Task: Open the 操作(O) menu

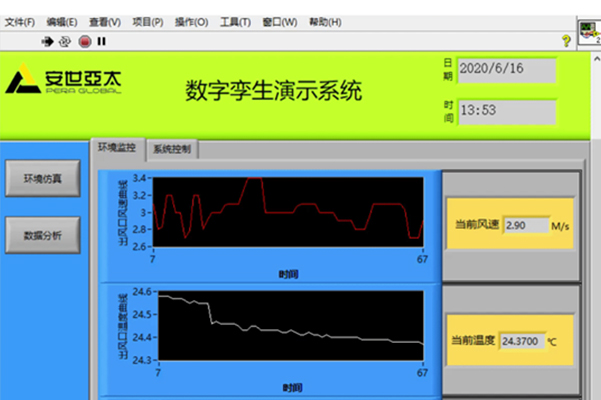Action: click(x=191, y=22)
